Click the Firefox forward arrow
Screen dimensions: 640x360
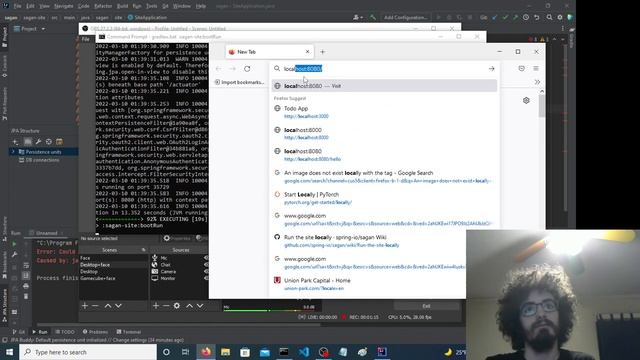[x=232, y=69]
